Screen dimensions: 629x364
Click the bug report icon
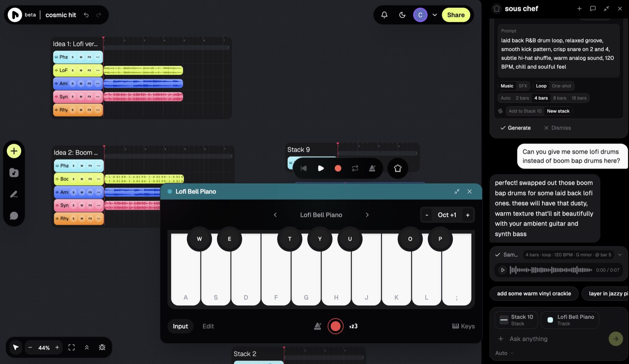(x=102, y=347)
